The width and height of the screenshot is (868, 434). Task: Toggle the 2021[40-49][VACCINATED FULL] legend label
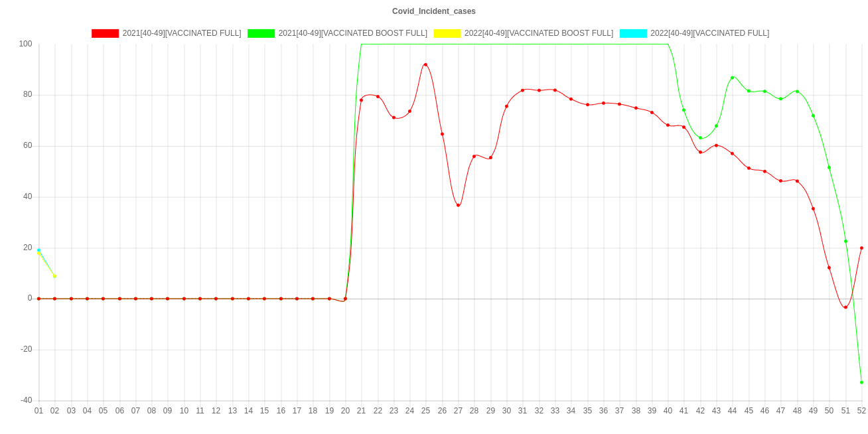tap(181, 33)
